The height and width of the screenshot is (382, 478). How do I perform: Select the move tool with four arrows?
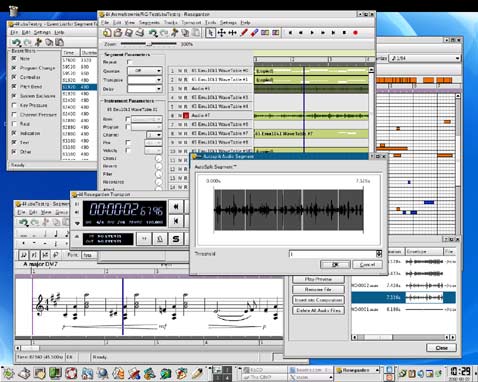(221, 33)
